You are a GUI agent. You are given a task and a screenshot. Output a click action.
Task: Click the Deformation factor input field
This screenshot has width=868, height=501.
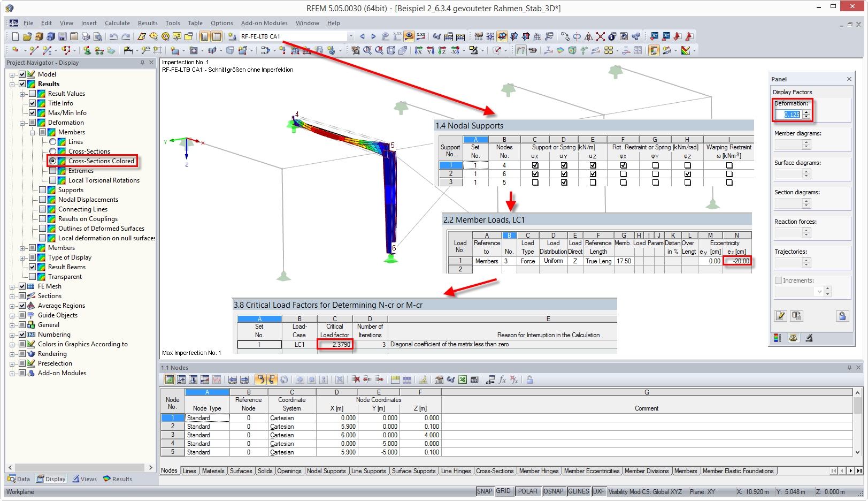[789, 115]
